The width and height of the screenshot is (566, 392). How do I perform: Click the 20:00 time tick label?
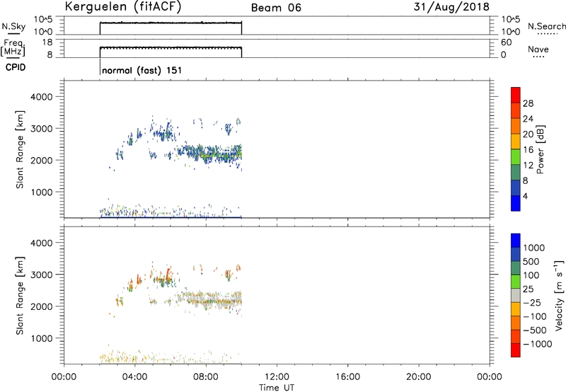coord(419,377)
